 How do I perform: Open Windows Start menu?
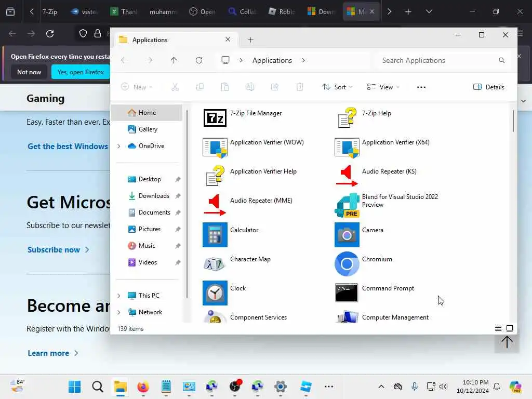(74, 387)
